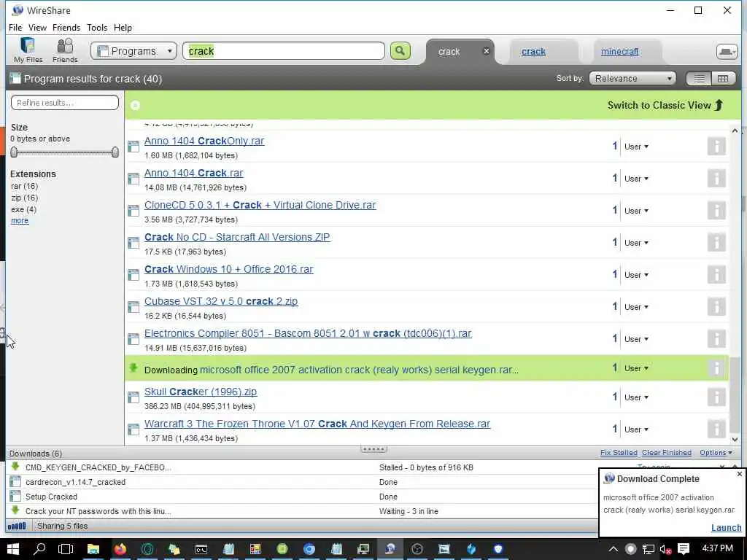Filter by rar (16) extension
This screenshot has width=747, height=560.
[24, 186]
